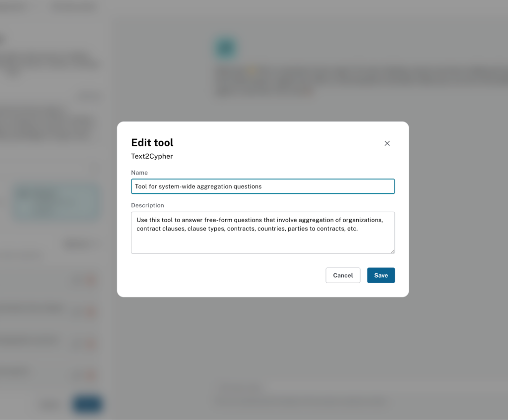Click the 'Name' field label

[139, 173]
